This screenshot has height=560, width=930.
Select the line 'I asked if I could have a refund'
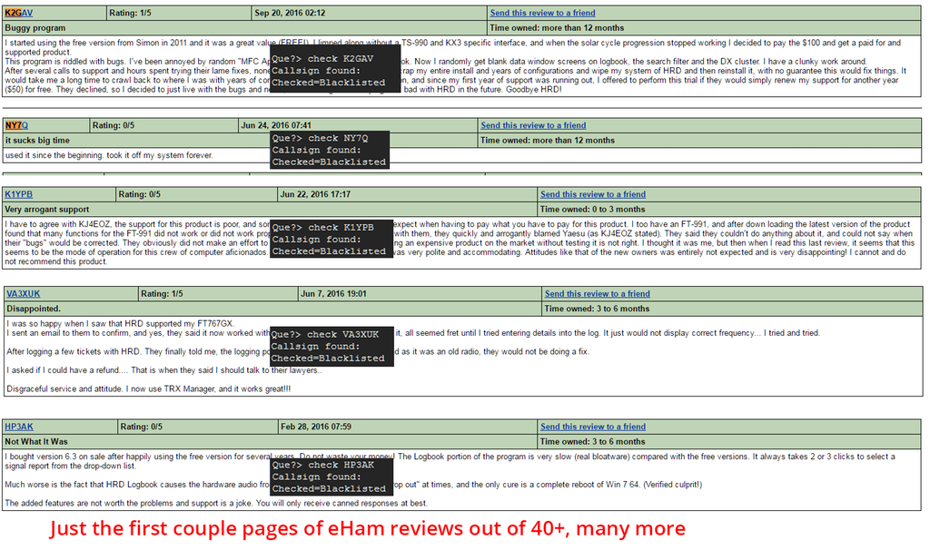click(164, 370)
